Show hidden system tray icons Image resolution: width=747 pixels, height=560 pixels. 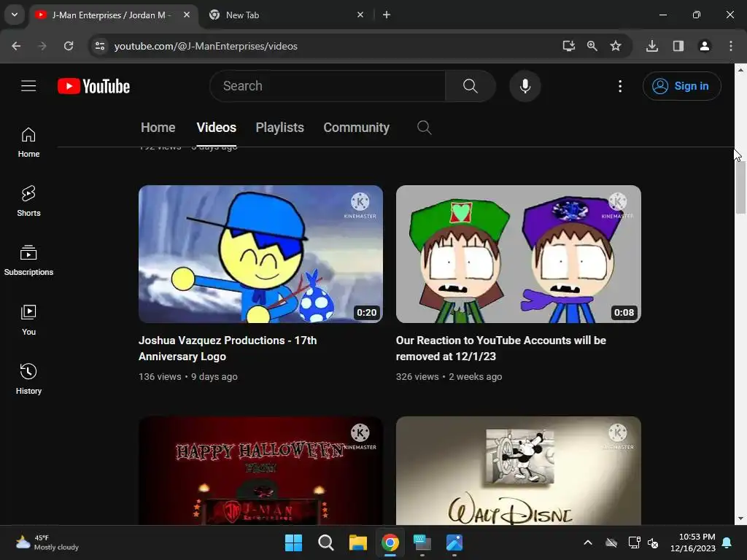588,542
